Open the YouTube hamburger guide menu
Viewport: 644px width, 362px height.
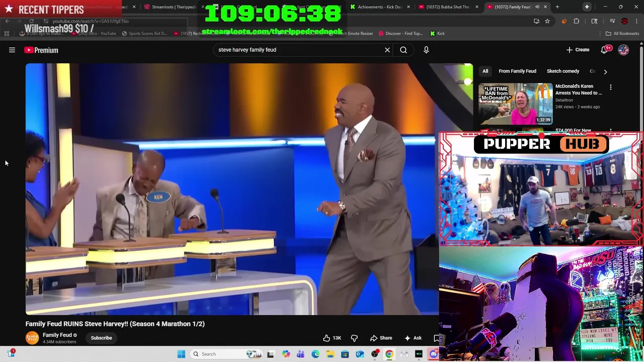coord(12,50)
